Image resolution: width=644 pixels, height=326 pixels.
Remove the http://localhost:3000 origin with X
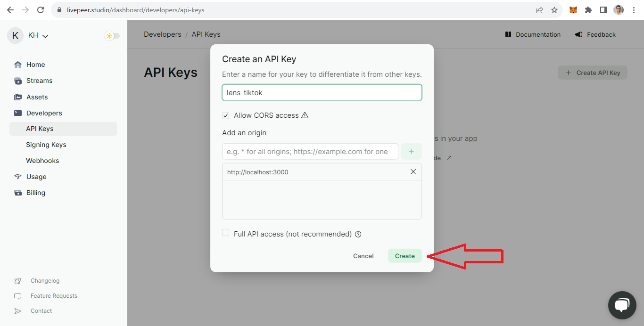(413, 172)
